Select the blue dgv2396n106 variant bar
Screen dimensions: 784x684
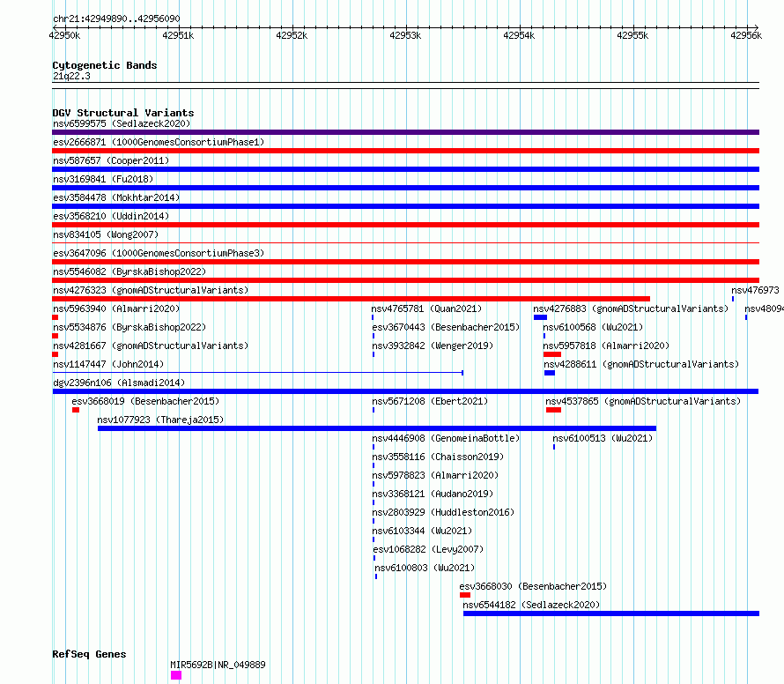click(x=405, y=391)
